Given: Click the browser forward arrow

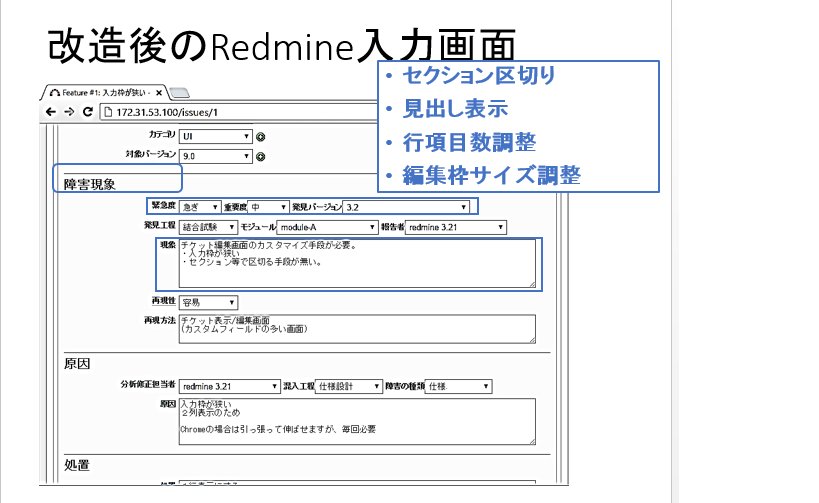Looking at the screenshot, I should 69,112.
